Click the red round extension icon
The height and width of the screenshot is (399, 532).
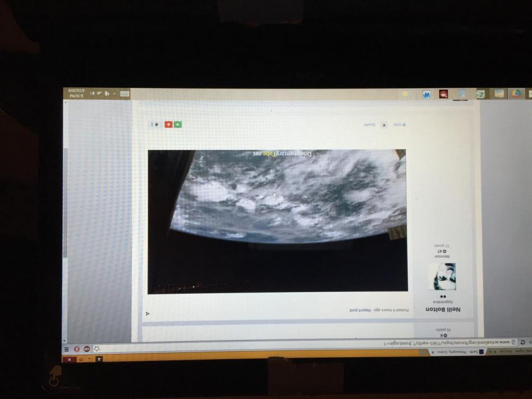coord(77,349)
